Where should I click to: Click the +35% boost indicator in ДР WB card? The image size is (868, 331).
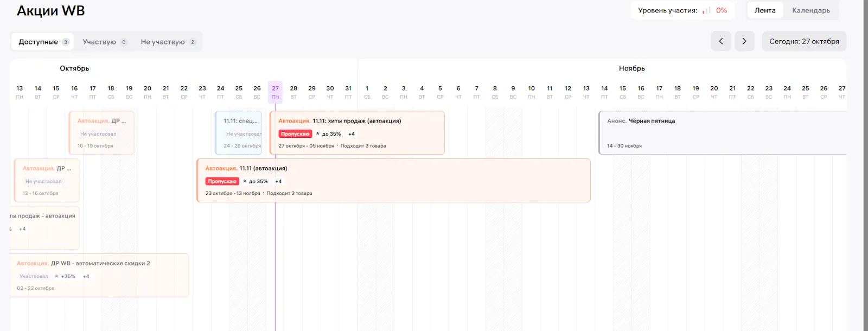point(65,276)
